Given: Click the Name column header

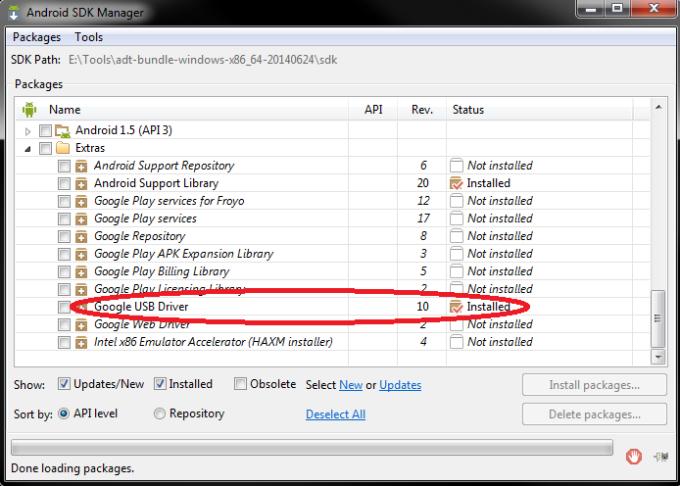Looking at the screenshot, I should 182,110.
